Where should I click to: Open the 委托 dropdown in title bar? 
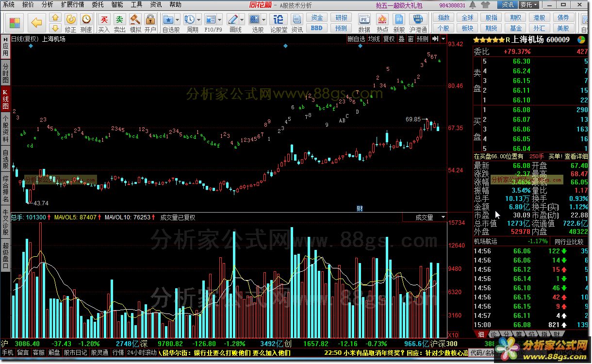pos(528,5)
